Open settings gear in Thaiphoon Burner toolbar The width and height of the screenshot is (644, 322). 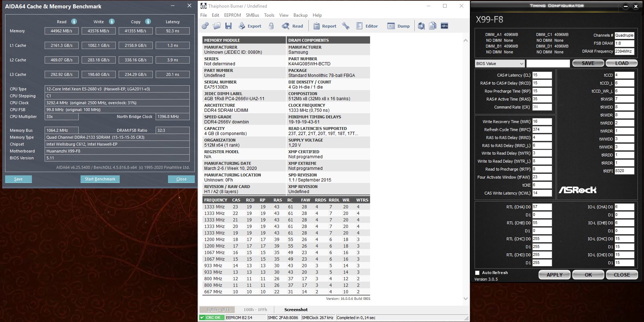[205, 26]
